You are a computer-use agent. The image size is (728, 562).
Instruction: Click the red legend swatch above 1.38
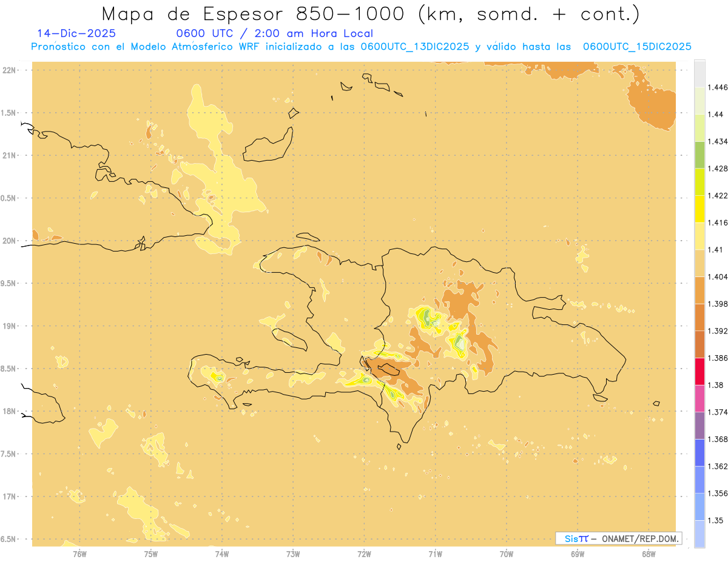[x=699, y=372]
